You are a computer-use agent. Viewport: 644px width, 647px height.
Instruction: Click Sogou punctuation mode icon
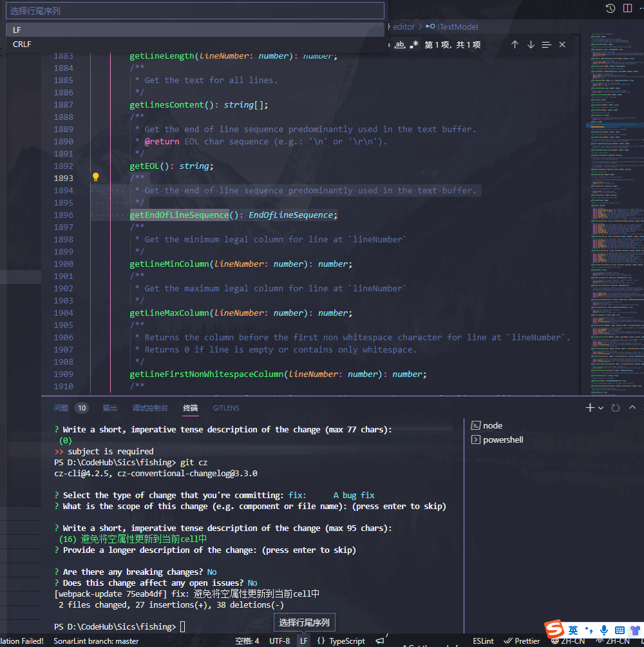click(x=589, y=630)
